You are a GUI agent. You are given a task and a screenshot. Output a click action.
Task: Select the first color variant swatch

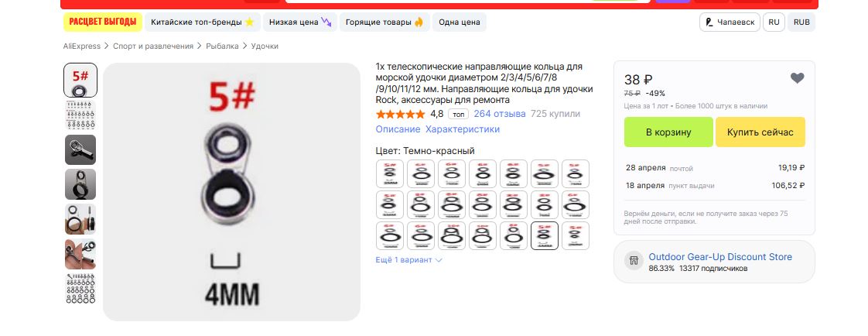390,174
